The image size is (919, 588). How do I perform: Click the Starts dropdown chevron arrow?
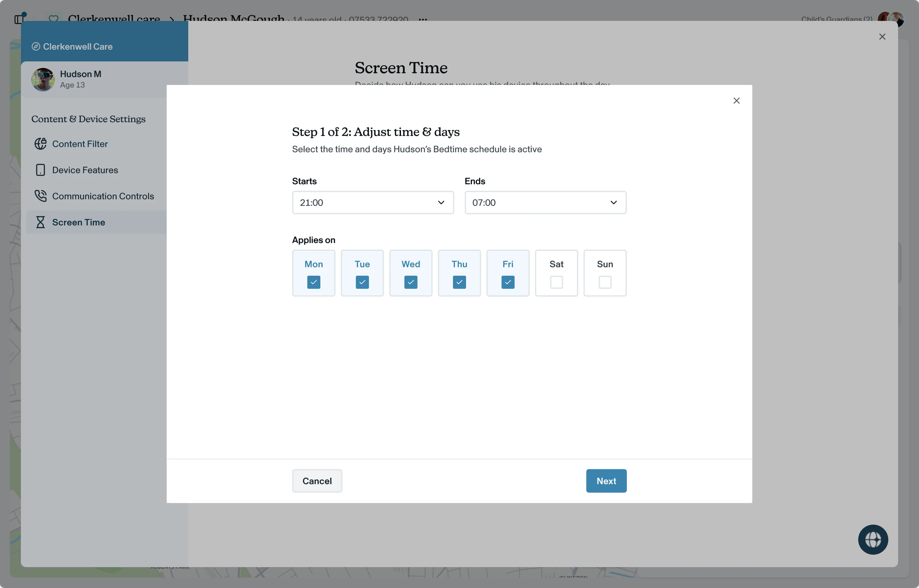coord(441,202)
